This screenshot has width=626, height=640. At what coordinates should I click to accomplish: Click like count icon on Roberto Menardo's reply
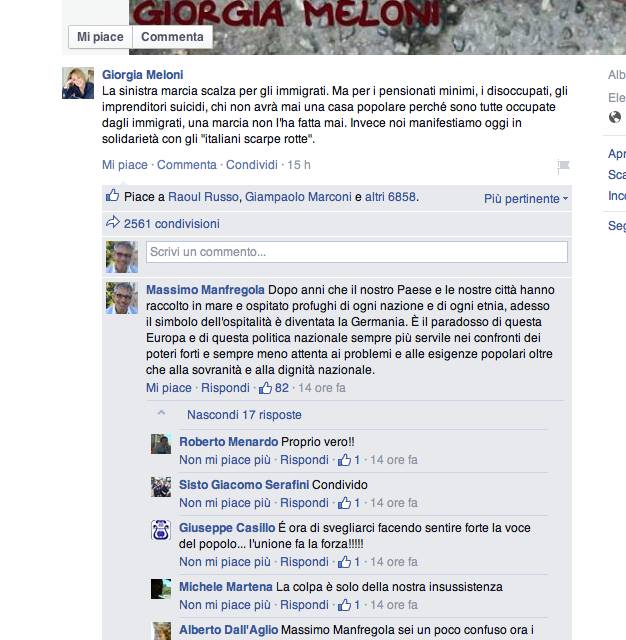pyautogui.click(x=344, y=460)
